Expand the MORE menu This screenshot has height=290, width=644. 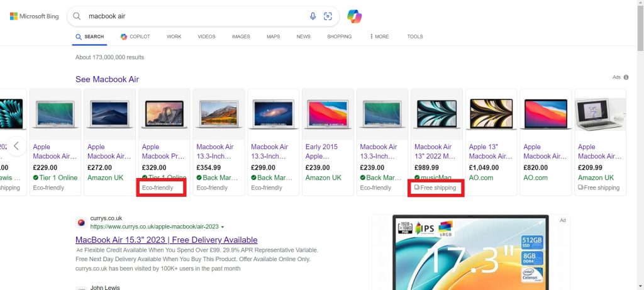pyautogui.click(x=379, y=36)
